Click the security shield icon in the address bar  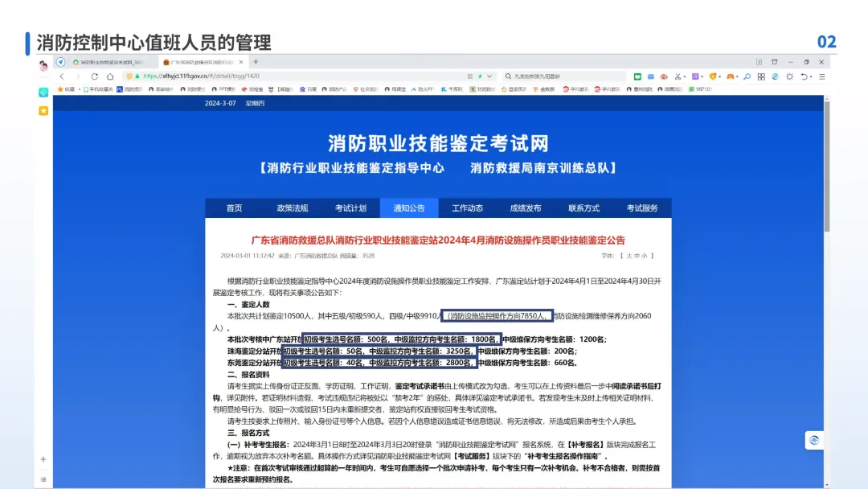[x=129, y=76]
